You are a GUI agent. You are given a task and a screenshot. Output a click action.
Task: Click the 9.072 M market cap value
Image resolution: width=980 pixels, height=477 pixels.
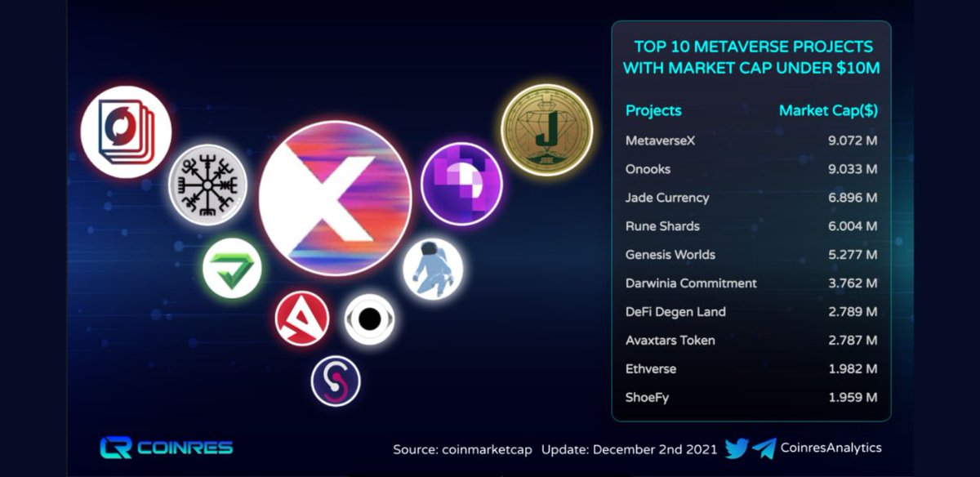851,140
